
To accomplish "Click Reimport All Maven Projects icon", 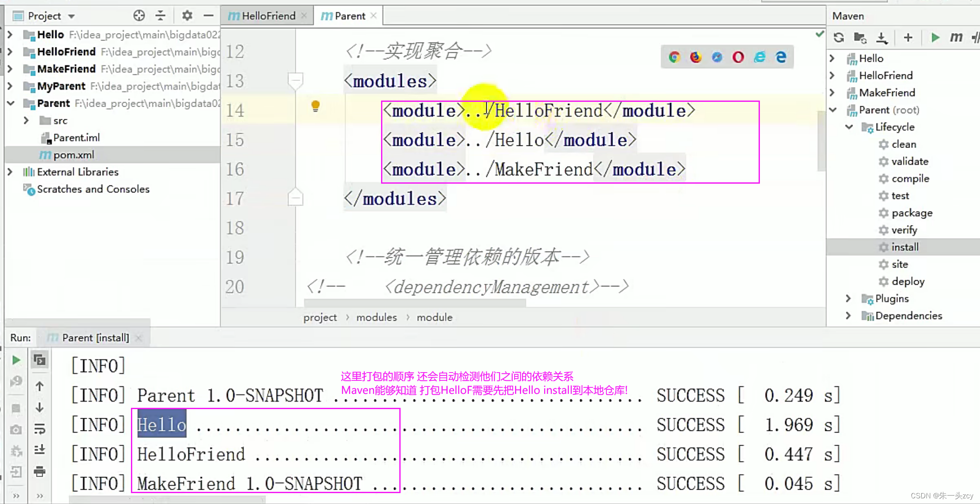I will (839, 37).
